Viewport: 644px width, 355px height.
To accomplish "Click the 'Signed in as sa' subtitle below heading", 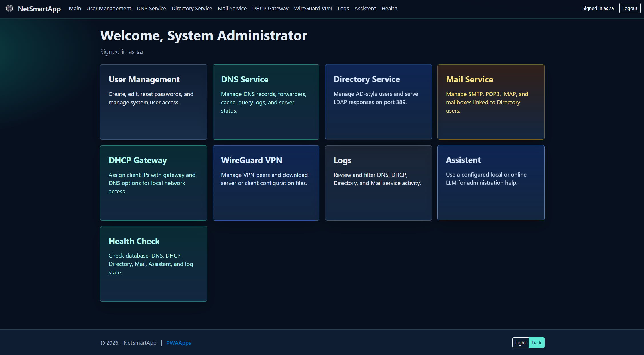I will click(121, 52).
